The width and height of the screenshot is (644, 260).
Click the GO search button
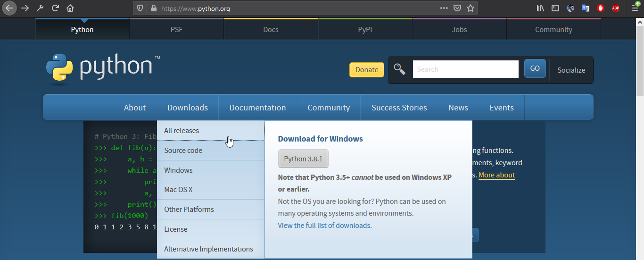535,68
